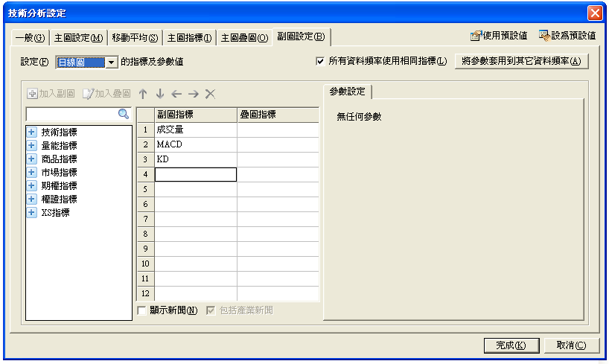Click the right arrow toolbar icon
This screenshot has width=609, height=364.
coord(194,94)
